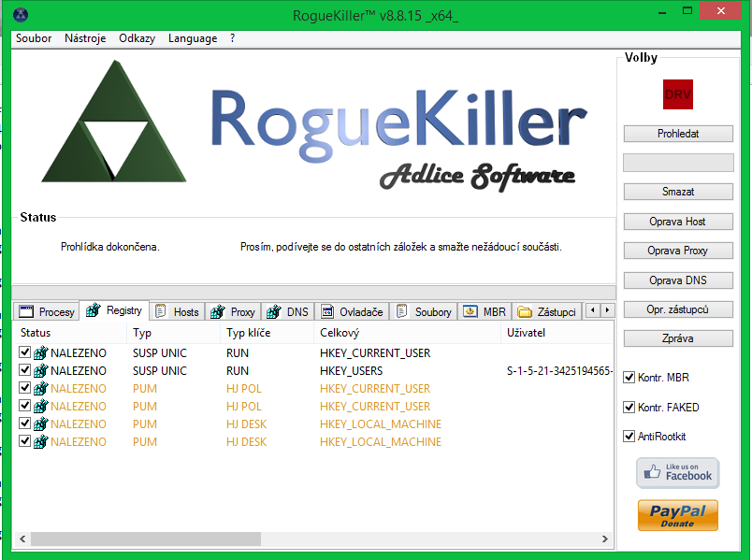This screenshot has height=560, width=752.
Task: Click the PayPal Donate badge
Action: [x=678, y=515]
